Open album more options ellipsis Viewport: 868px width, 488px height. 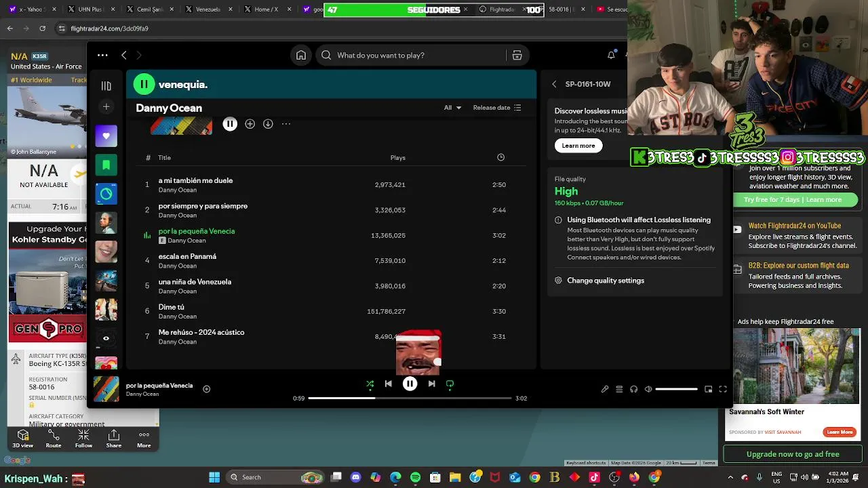(x=286, y=124)
